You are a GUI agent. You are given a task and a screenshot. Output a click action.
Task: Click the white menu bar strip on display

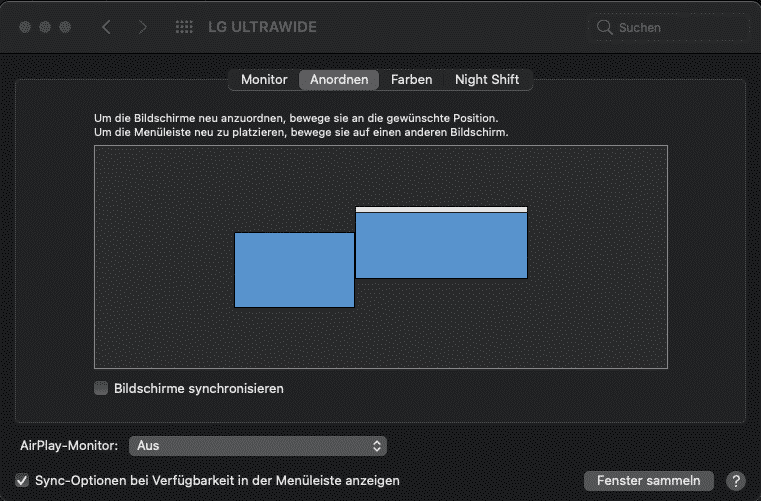point(441,209)
